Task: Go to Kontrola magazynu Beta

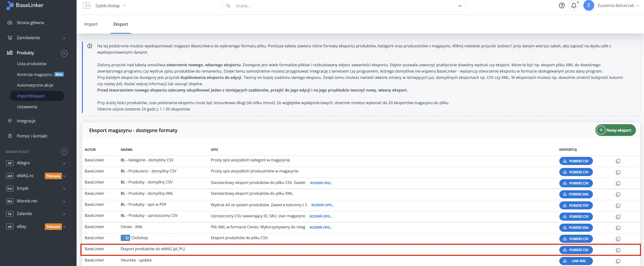Action: coord(40,74)
